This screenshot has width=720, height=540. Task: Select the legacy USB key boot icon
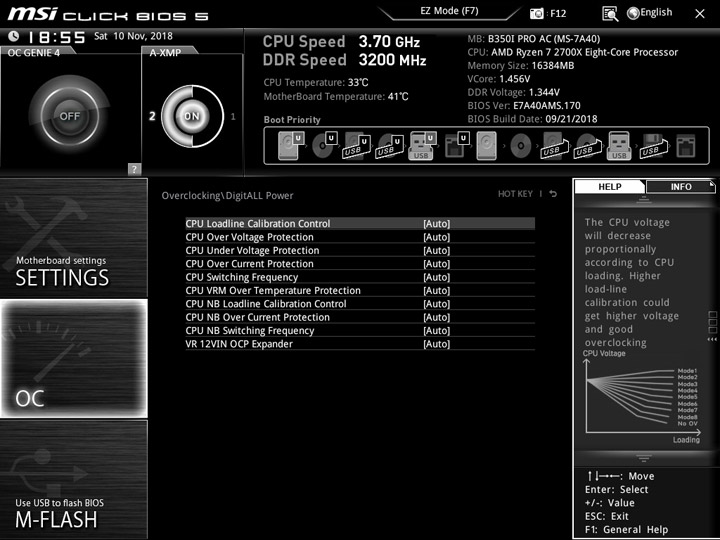coord(619,146)
